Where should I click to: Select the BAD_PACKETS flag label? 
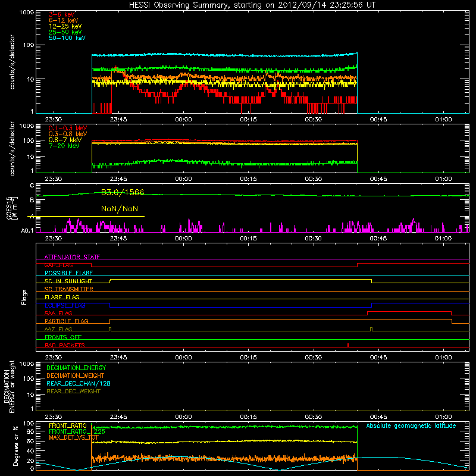coord(65,345)
